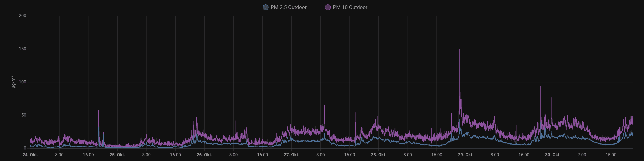
Task: Click the 150 µg/m³ PM 10 spike peak
Action: [459, 49]
